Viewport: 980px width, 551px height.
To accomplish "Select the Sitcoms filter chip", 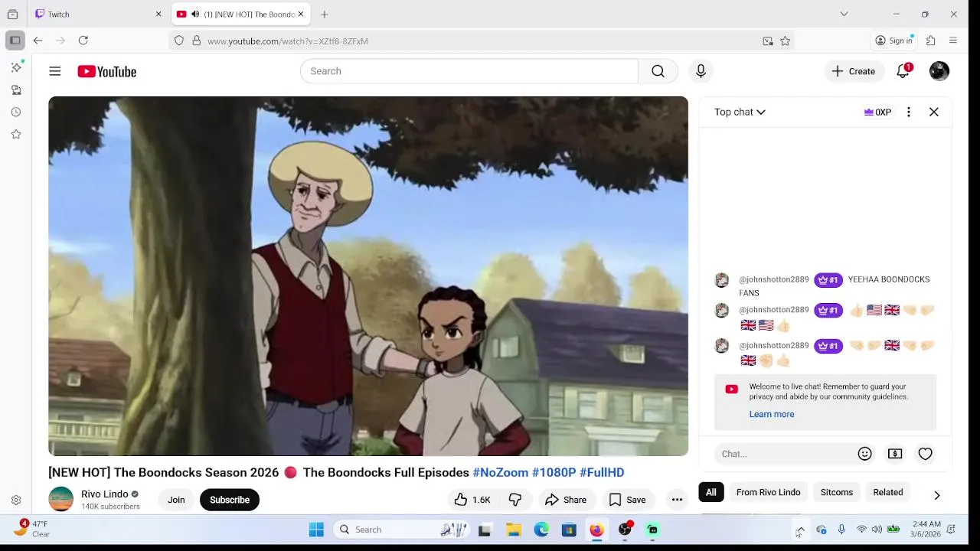I will pyautogui.click(x=836, y=492).
